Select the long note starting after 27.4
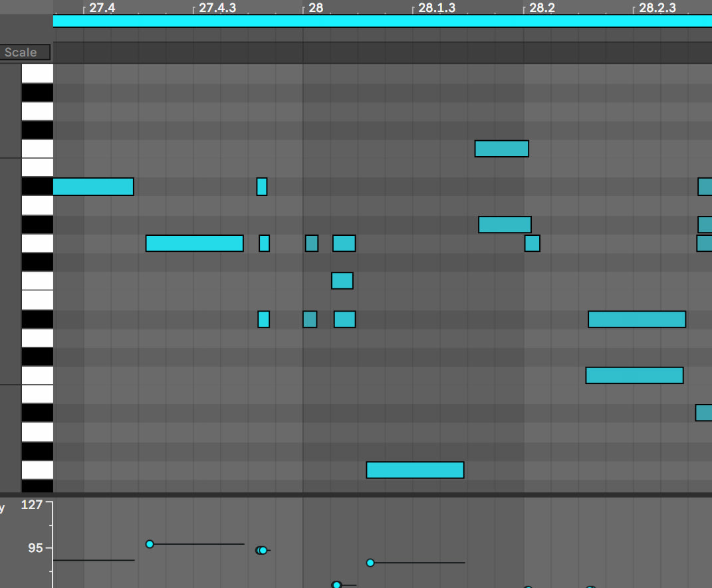712x588 pixels. tap(194, 243)
